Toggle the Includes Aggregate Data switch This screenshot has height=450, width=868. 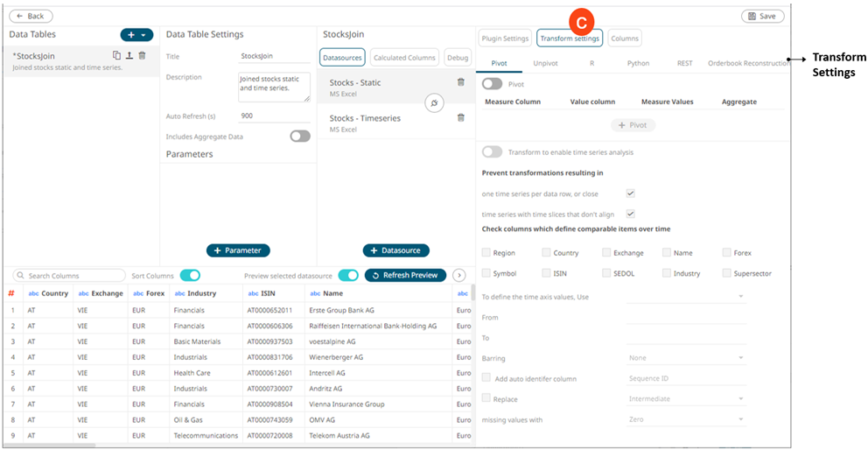click(x=300, y=137)
